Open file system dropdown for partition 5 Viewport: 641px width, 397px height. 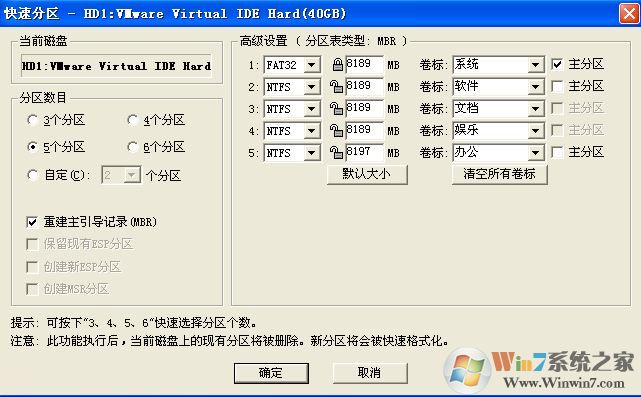point(312,153)
